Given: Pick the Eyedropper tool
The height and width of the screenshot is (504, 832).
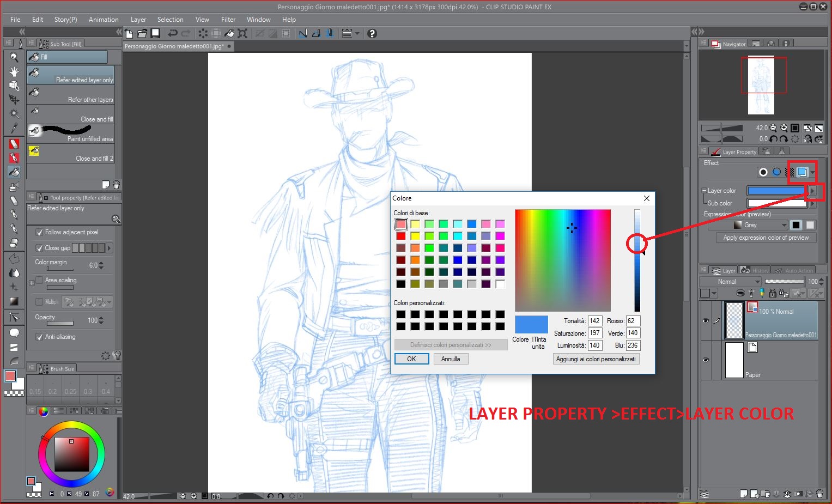Looking at the screenshot, I should tap(14, 128).
